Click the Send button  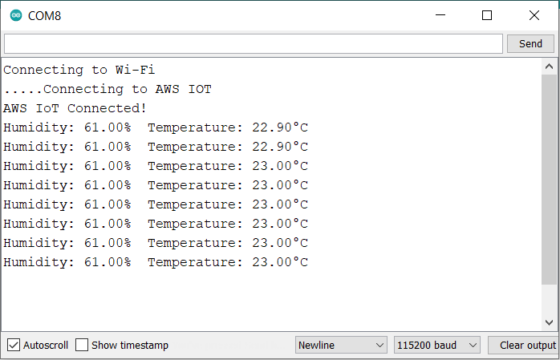coord(530,44)
